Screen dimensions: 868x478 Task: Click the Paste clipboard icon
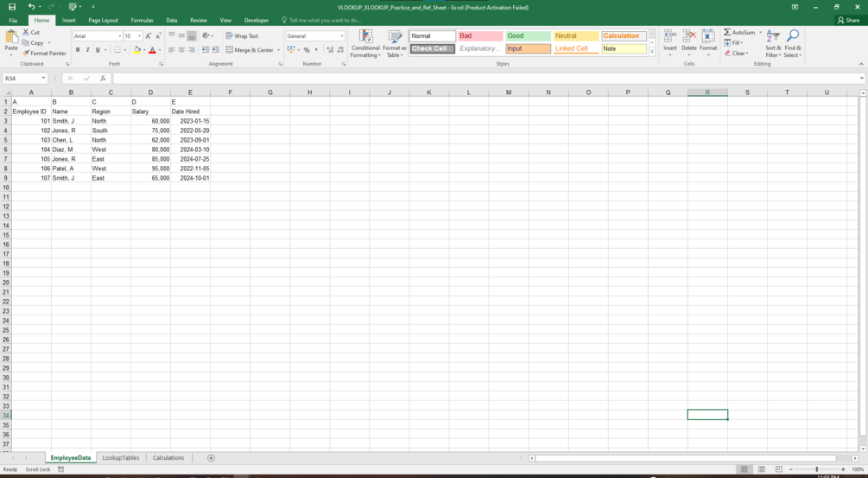point(11,37)
